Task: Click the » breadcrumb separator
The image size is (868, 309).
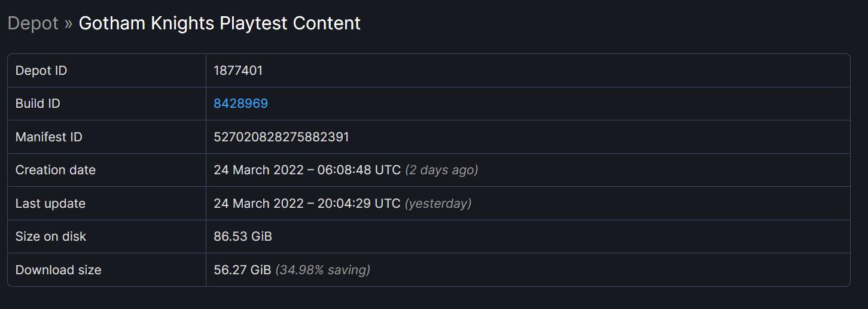Action: pyautogui.click(x=68, y=23)
